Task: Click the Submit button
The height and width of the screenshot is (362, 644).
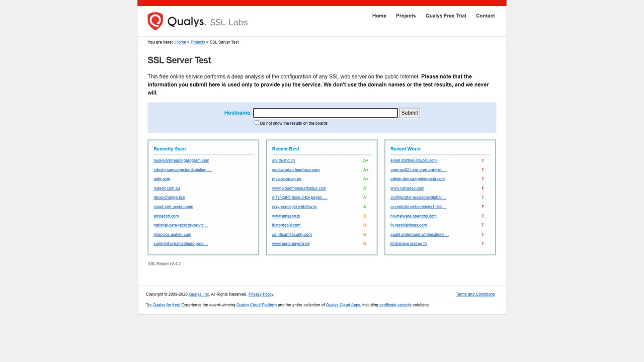Action: pos(409,113)
